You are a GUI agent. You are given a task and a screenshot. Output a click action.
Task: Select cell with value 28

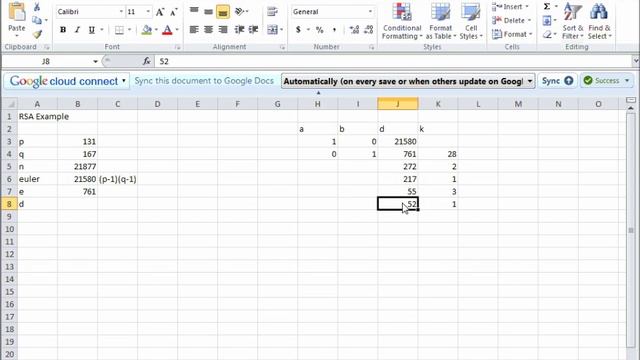438,154
